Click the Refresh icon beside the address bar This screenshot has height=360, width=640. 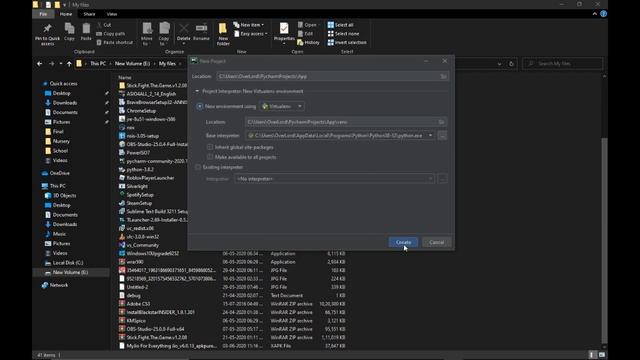tap(511, 64)
